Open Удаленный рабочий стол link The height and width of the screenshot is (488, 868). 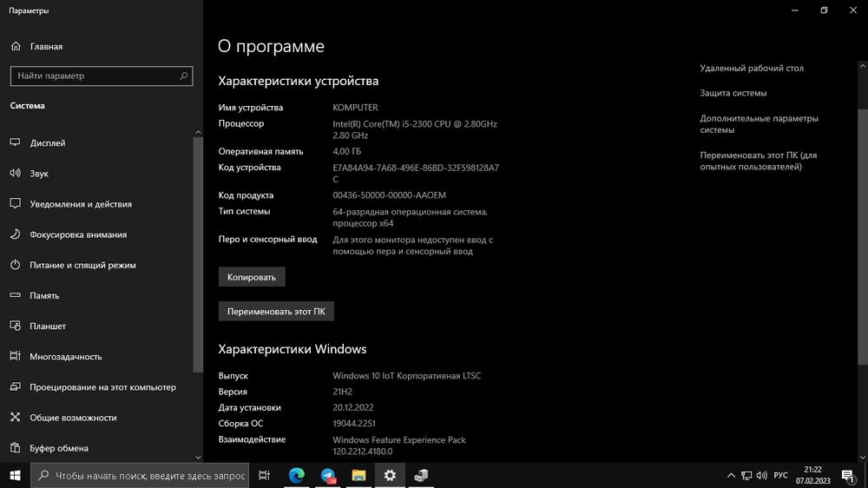coord(751,68)
